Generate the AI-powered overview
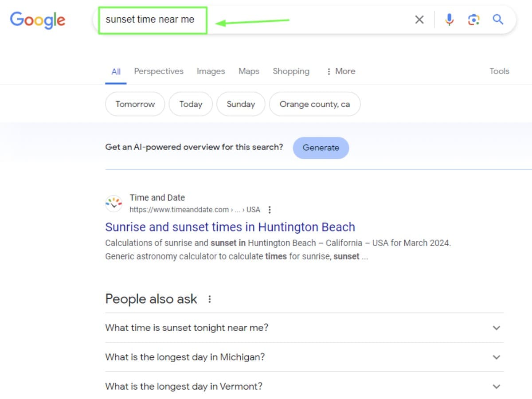The width and height of the screenshot is (532, 399). tap(321, 148)
